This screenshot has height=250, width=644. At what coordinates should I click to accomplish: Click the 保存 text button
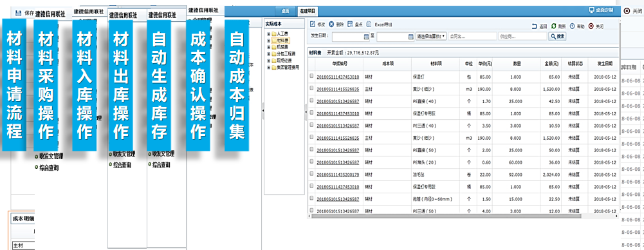(x=29, y=13)
